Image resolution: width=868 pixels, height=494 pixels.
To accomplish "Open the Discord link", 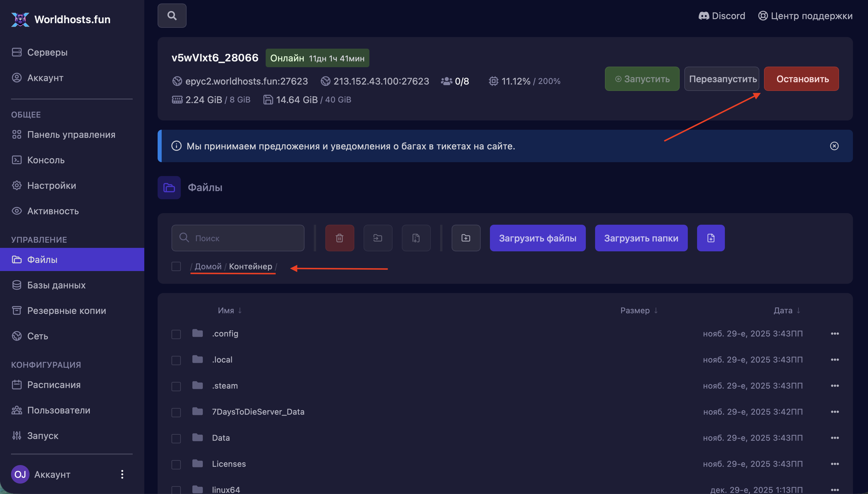I will (722, 16).
